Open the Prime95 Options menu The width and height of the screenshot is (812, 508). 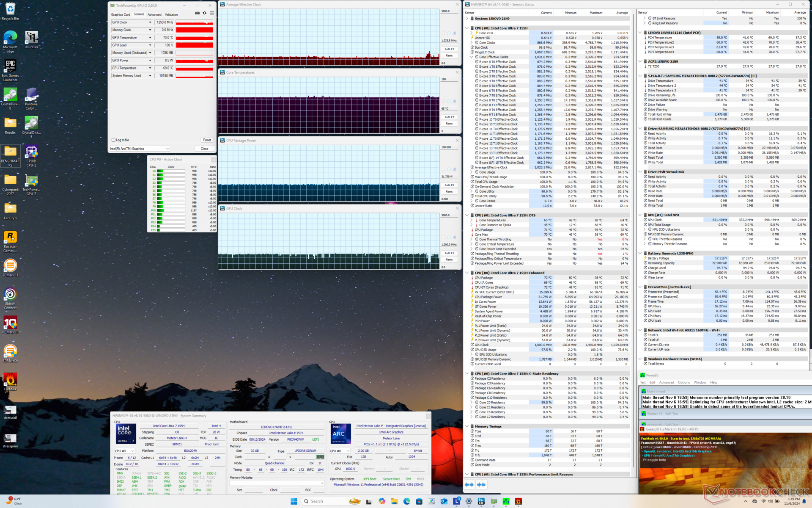(x=684, y=382)
